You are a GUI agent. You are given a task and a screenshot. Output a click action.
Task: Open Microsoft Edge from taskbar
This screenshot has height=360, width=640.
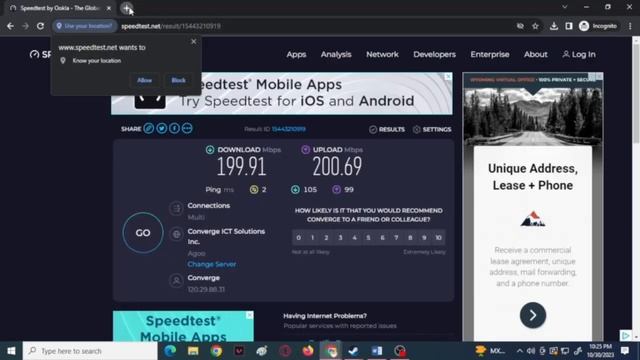coord(170,351)
